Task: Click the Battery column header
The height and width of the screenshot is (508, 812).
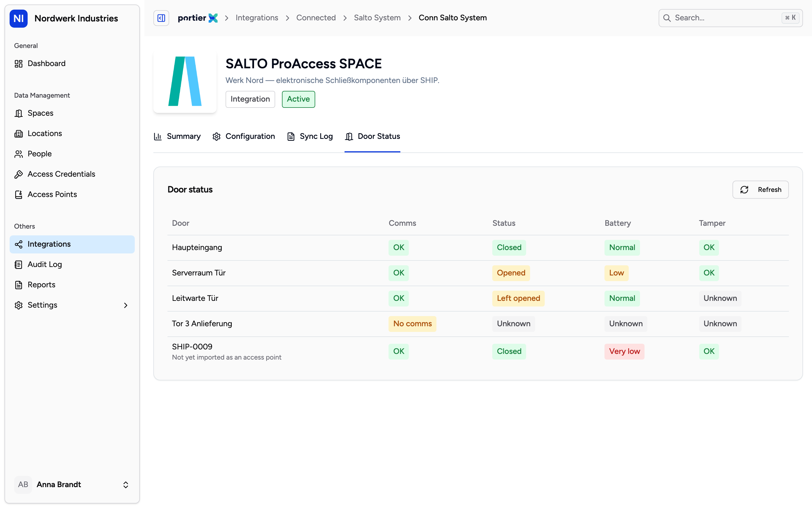Action: coord(618,224)
